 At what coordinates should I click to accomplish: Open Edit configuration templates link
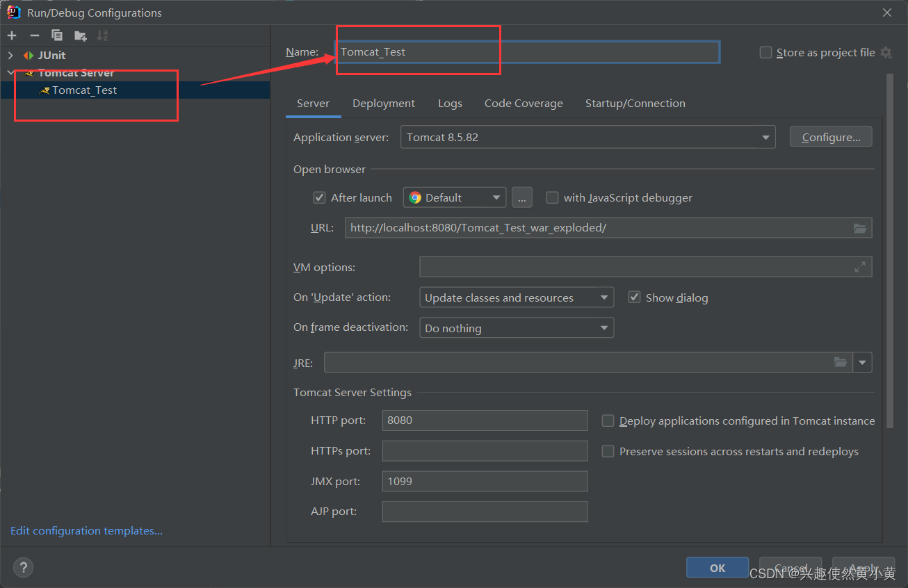click(86, 531)
